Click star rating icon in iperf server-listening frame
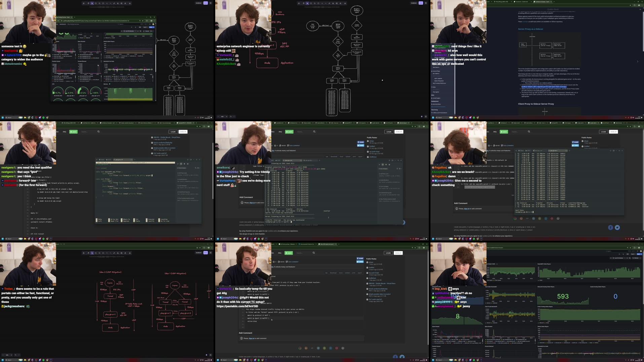The image size is (644, 362). tap(275, 145)
